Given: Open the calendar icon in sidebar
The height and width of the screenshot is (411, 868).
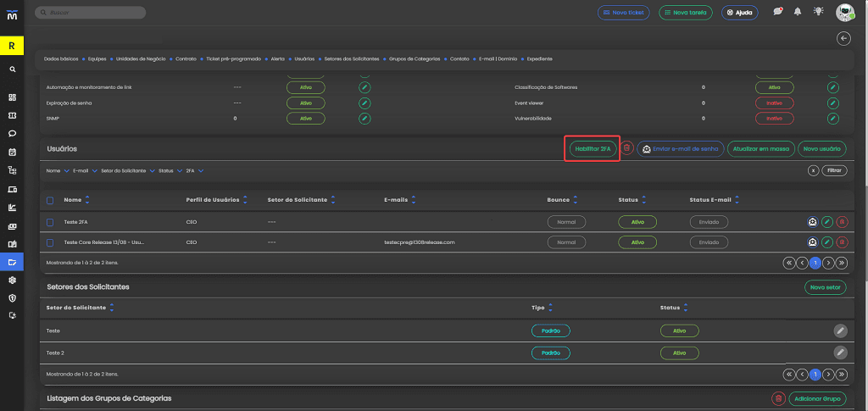Looking at the screenshot, I should 12,152.
